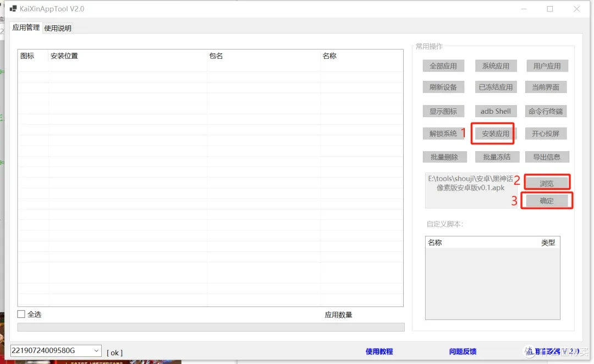Close the KaiXinAppTool window
Viewport: 594px width, 364px height.
(576, 9)
